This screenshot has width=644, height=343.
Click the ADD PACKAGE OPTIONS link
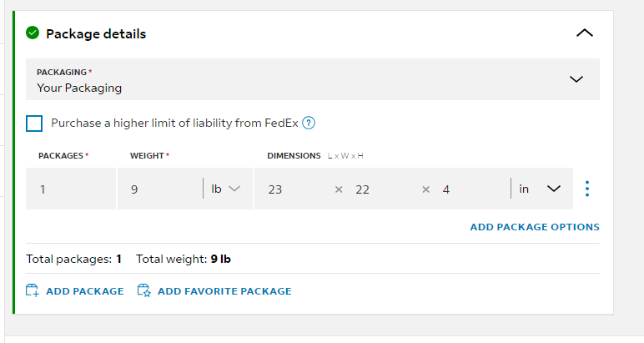pyautogui.click(x=535, y=227)
